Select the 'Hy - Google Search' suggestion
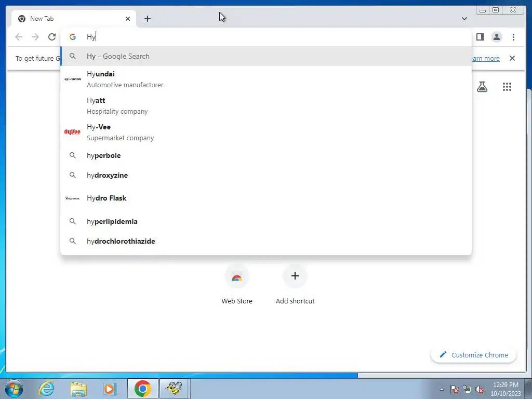The width and height of the screenshot is (532, 399). [x=266, y=56]
